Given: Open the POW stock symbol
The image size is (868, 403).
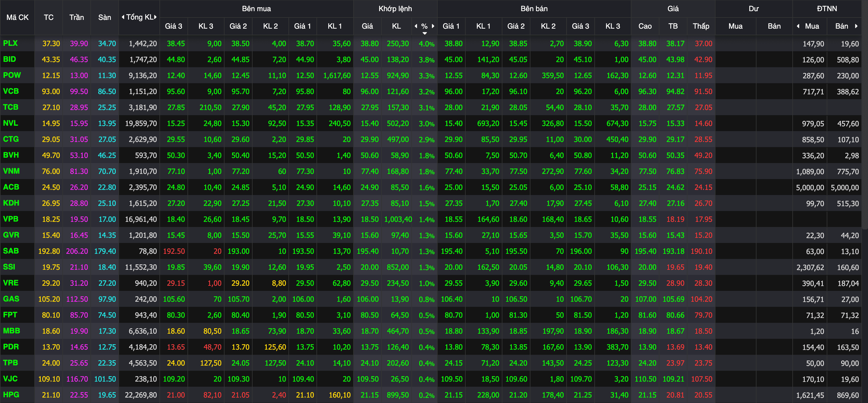Looking at the screenshot, I should [12, 75].
